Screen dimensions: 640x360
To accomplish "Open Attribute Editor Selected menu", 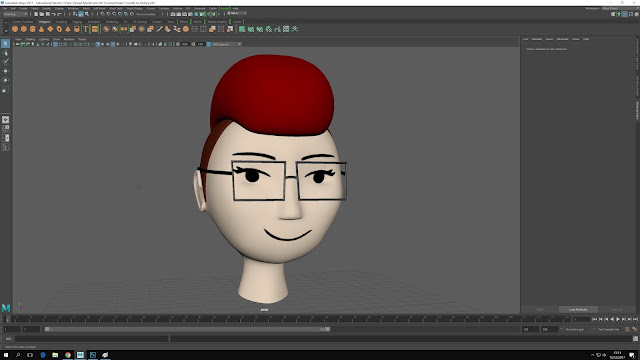I will [x=537, y=39].
